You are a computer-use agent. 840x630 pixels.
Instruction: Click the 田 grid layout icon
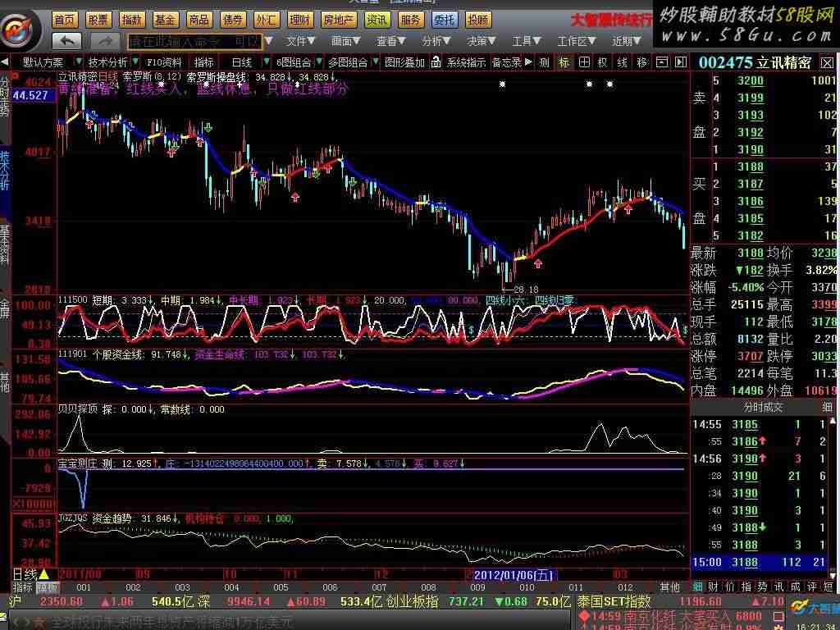[x=584, y=62]
